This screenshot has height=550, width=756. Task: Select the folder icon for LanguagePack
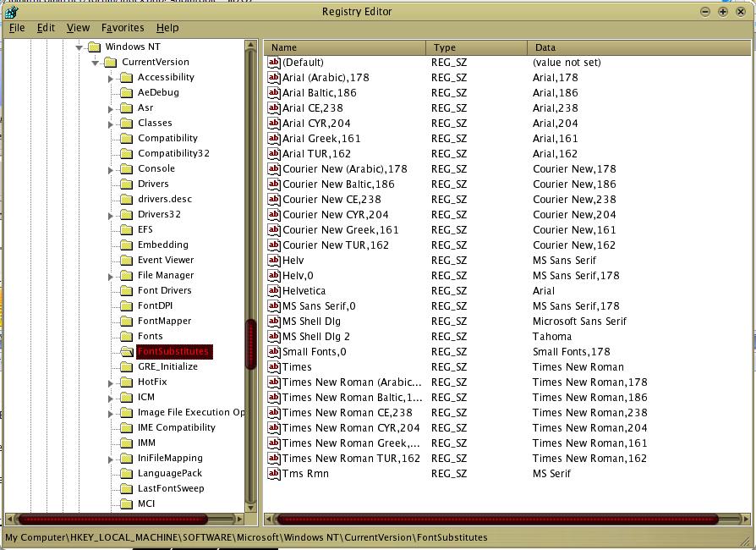coord(126,474)
